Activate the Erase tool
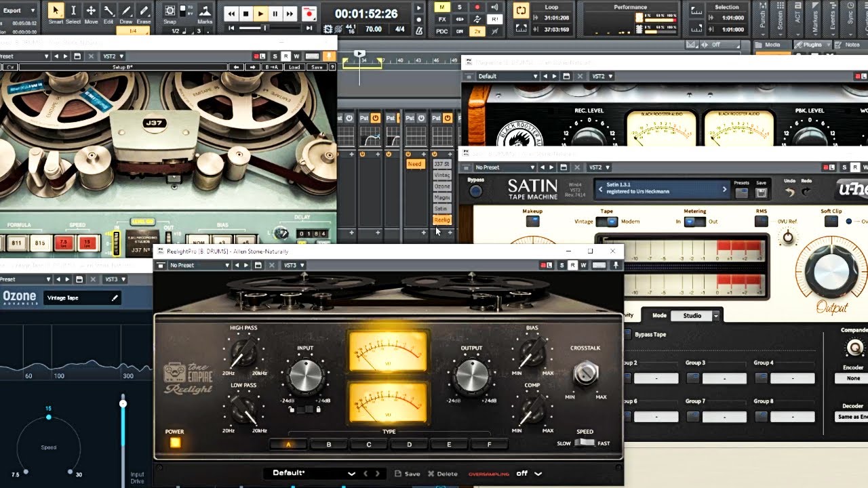The height and width of the screenshot is (488, 868). pos(144,14)
